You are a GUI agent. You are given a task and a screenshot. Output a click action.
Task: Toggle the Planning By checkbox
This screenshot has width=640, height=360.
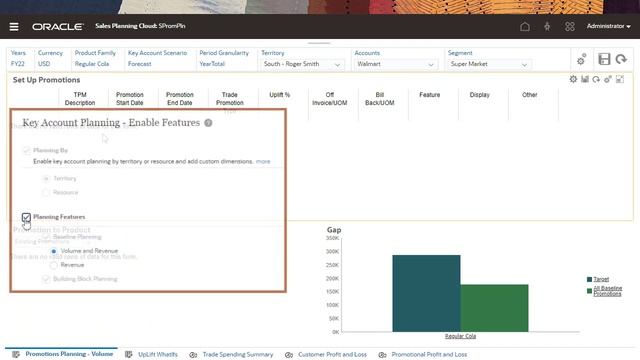(27, 150)
